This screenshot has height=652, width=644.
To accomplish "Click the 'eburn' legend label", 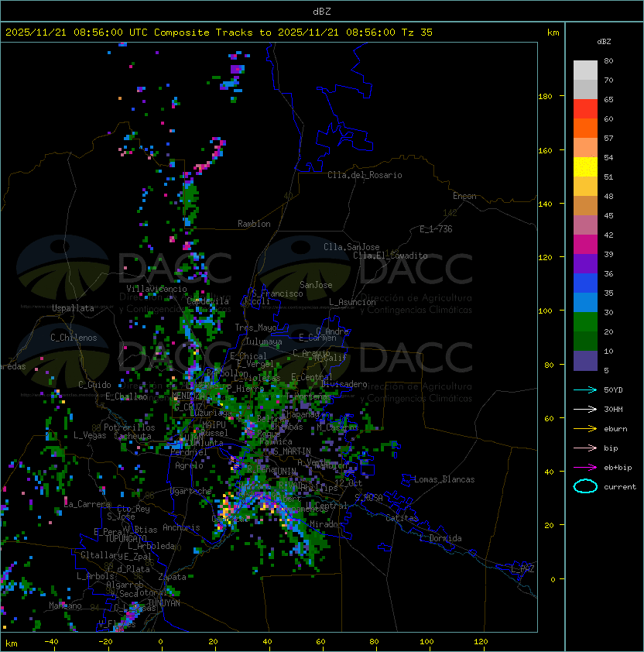I will point(615,429).
